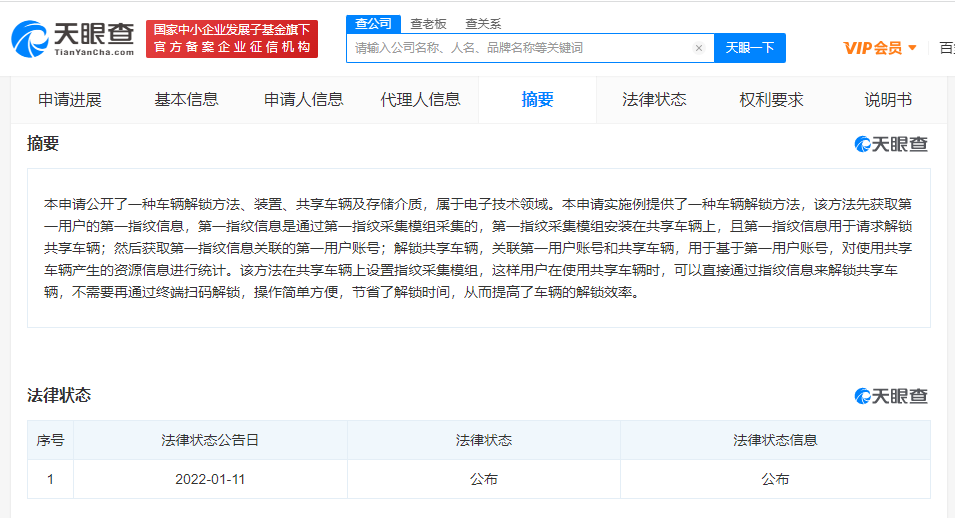Viewport: 955px width, 518px height.
Task: Go to the 基本信息 tab
Action: click(186, 100)
